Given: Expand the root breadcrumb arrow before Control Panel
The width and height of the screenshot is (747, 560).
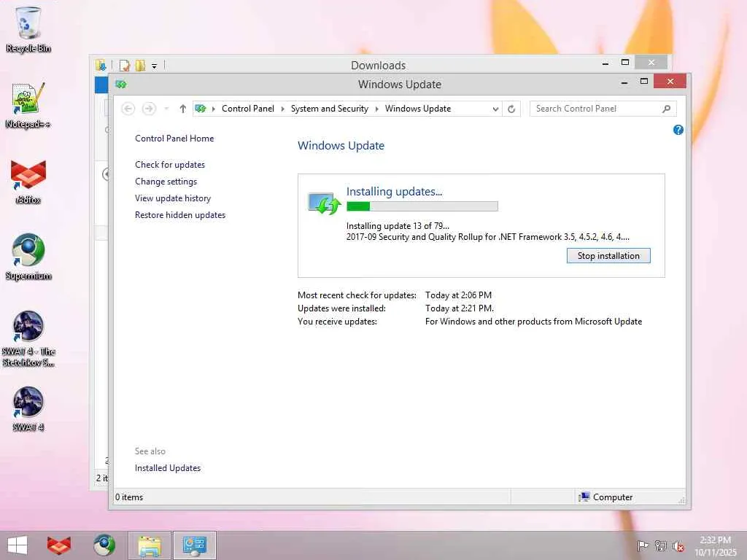Looking at the screenshot, I should tap(214, 109).
